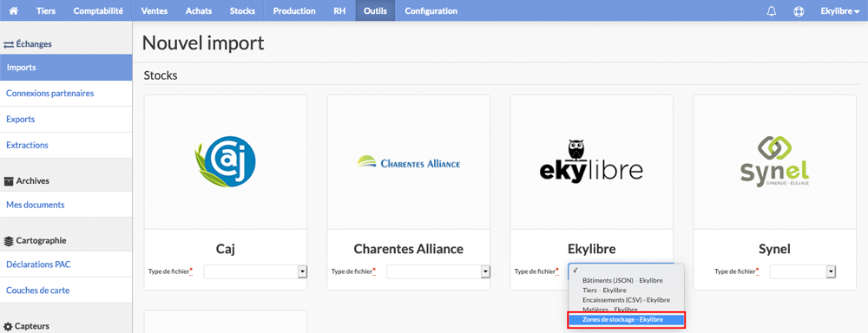The width and height of the screenshot is (868, 333).
Task: Select Imports in the sidebar
Action: pyautogui.click(x=66, y=68)
